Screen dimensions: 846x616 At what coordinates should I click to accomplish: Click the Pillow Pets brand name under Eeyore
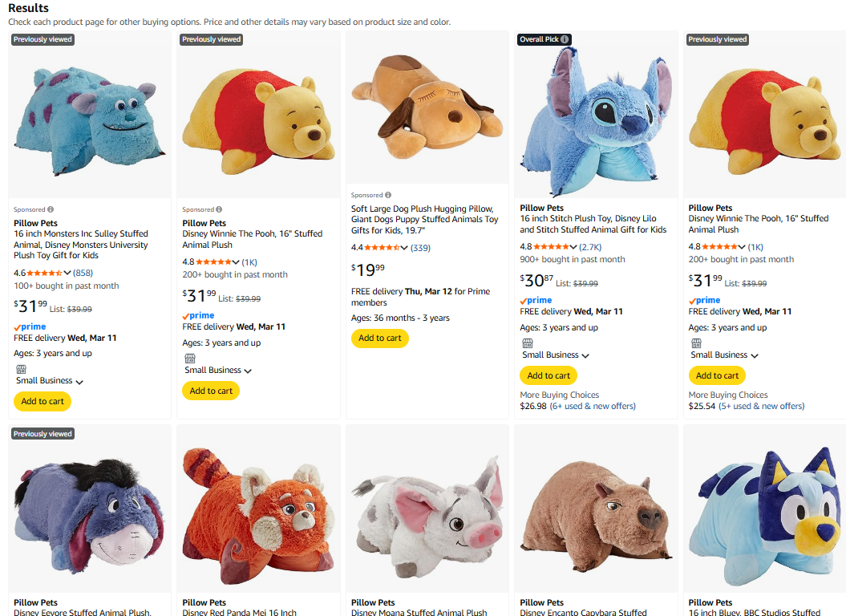[35, 602]
